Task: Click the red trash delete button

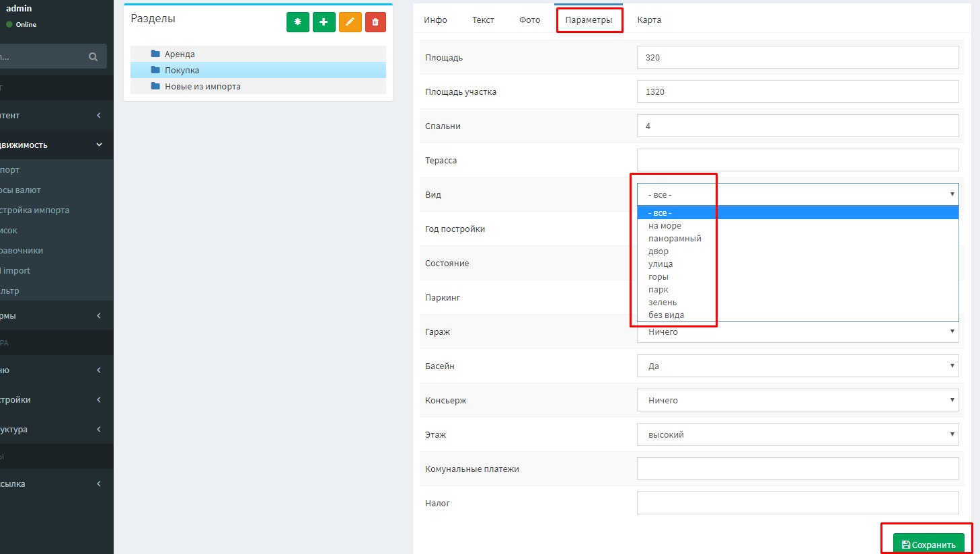Action: [375, 22]
